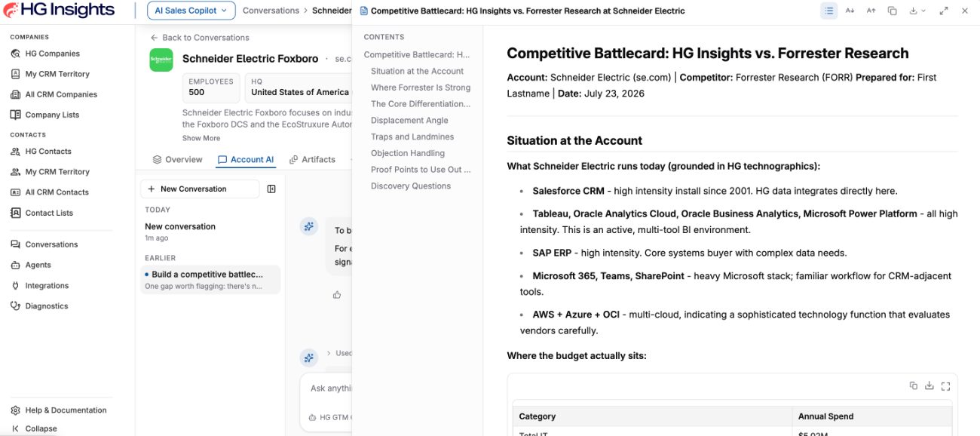Open Integrations page

47,285
